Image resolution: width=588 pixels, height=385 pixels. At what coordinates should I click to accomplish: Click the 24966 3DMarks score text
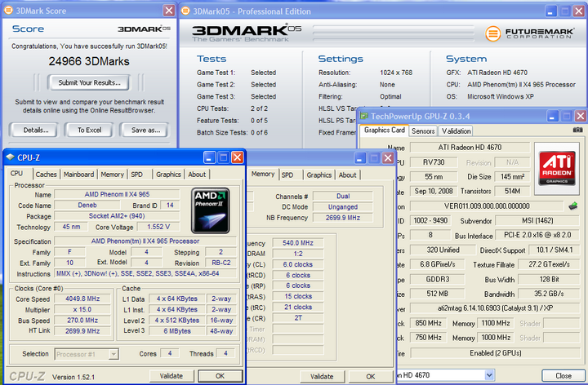click(89, 61)
